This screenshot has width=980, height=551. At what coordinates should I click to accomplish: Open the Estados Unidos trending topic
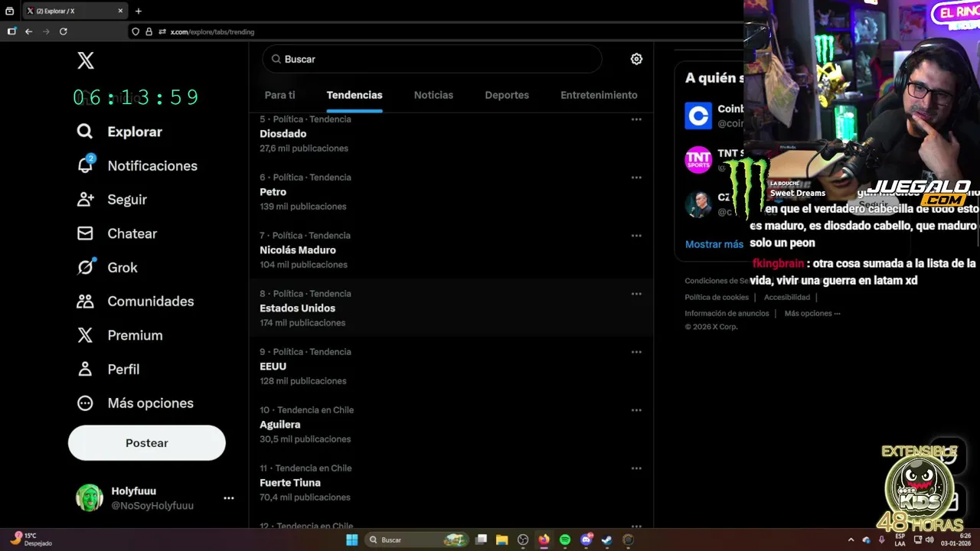pyautogui.click(x=451, y=308)
